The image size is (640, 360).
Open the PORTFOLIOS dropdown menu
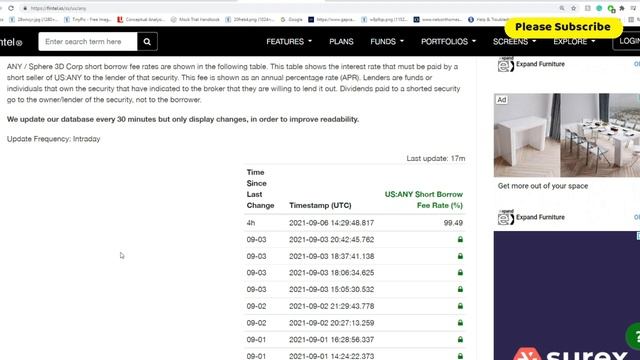(x=448, y=42)
